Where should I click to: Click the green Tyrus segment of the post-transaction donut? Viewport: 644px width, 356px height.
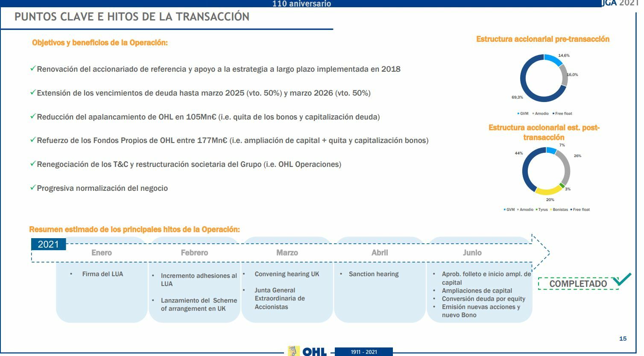pos(562,186)
